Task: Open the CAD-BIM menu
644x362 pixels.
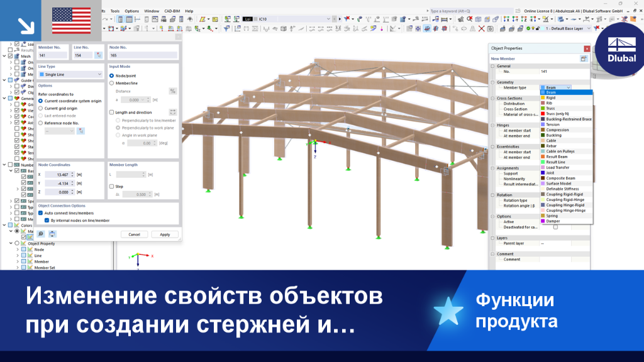Action: 172,11
